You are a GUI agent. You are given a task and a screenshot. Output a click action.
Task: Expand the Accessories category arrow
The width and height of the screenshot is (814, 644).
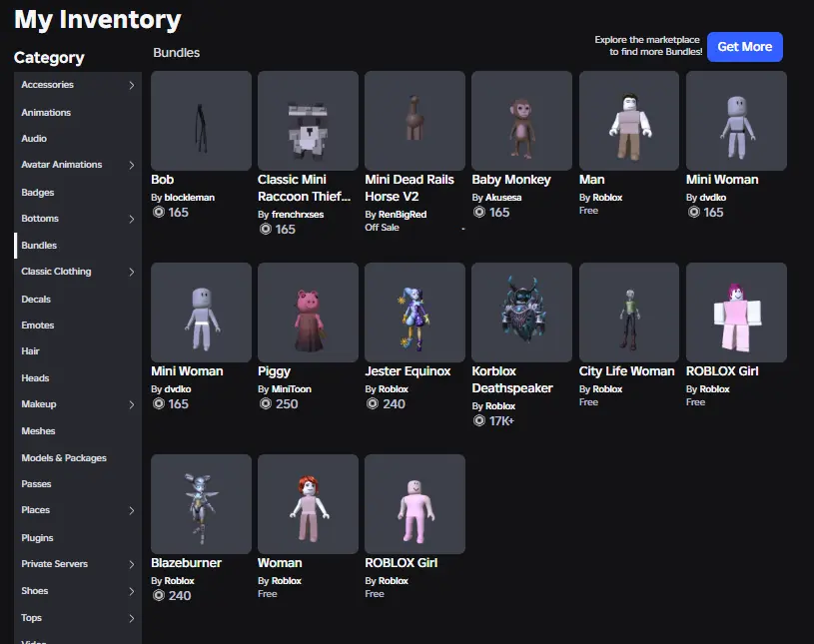click(132, 86)
